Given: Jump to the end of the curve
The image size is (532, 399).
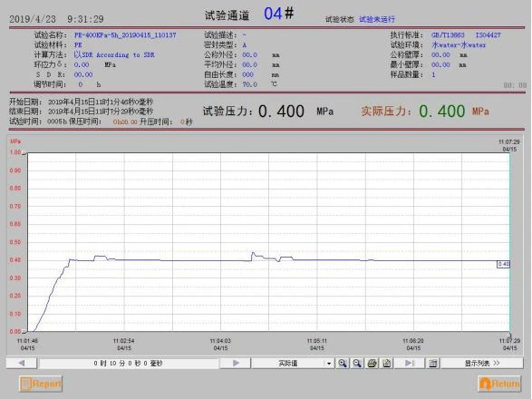Looking at the screenshot, I should pyautogui.click(x=410, y=363).
